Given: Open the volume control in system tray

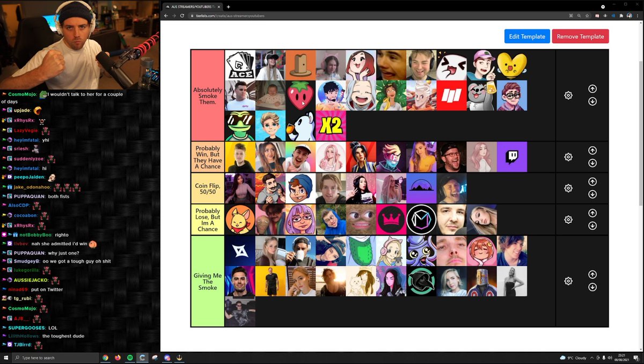Looking at the screenshot, I should click(609, 358).
